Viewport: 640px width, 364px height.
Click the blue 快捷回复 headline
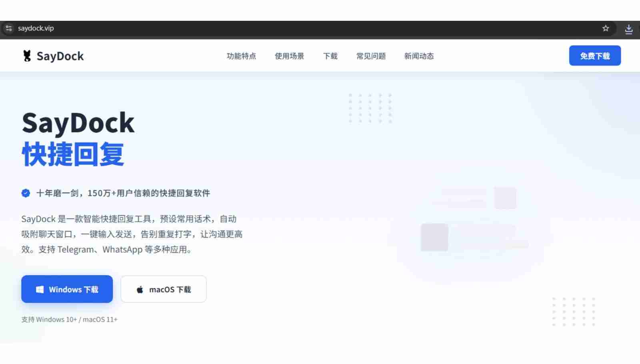pyautogui.click(x=73, y=154)
